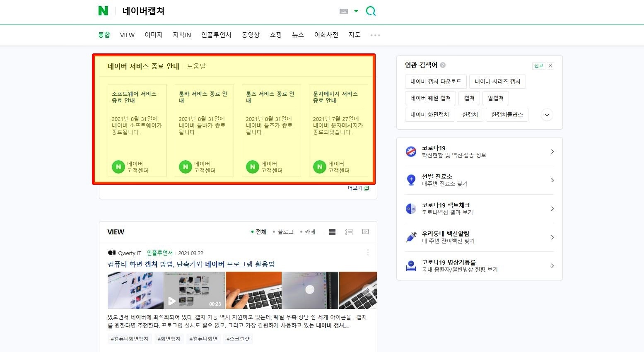The image size is (644, 352).
Task: Switch to the VIEW tab
Action: tap(127, 35)
